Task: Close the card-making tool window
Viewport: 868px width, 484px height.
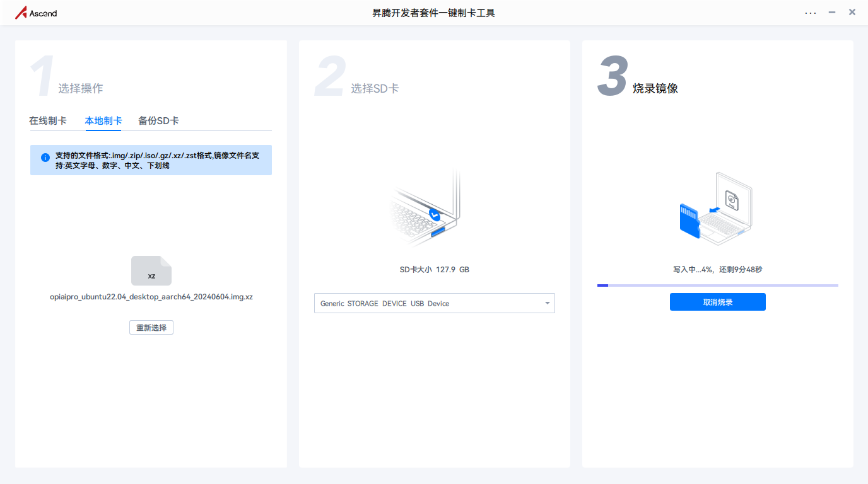Action: click(x=852, y=12)
